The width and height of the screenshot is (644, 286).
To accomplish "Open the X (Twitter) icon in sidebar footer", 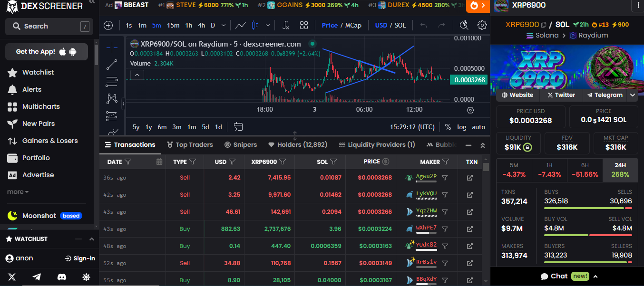I will click(x=12, y=277).
